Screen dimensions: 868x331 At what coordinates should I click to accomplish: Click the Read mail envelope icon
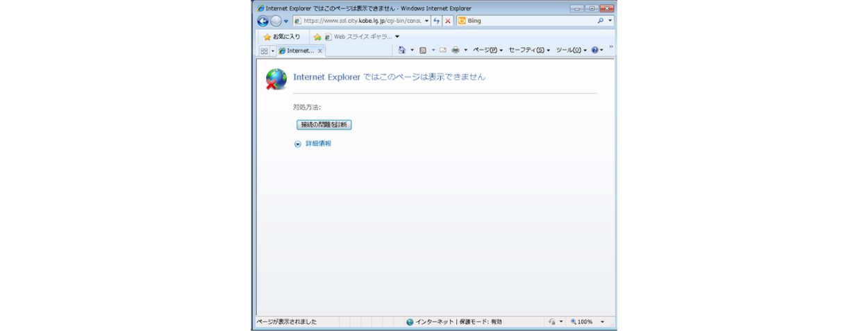click(x=442, y=50)
